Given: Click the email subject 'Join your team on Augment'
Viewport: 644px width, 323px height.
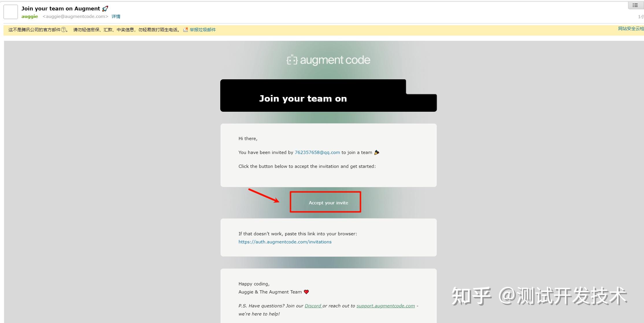Looking at the screenshot, I should coord(61,9).
